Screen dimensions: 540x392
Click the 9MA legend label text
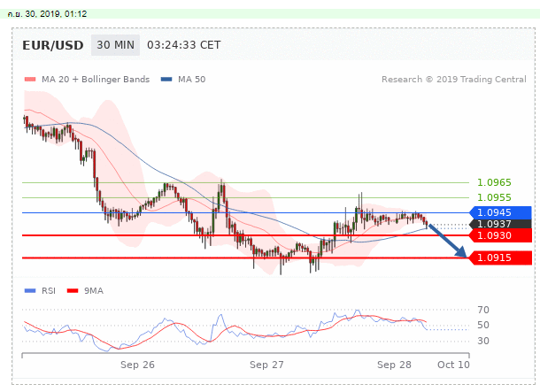(x=94, y=291)
